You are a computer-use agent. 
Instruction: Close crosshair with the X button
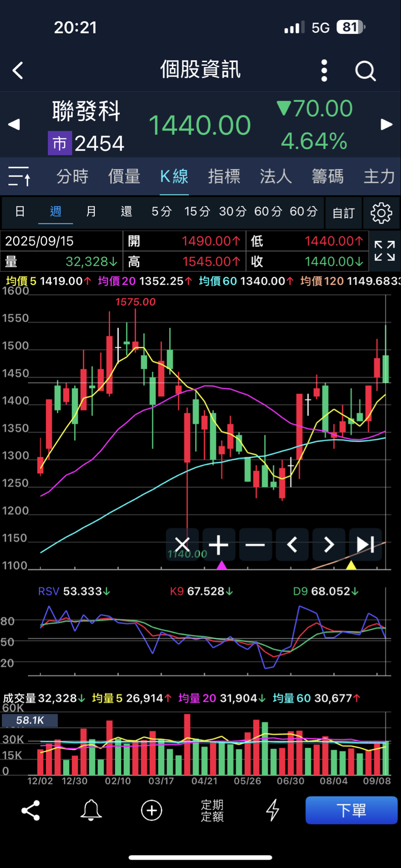(182, 545)
